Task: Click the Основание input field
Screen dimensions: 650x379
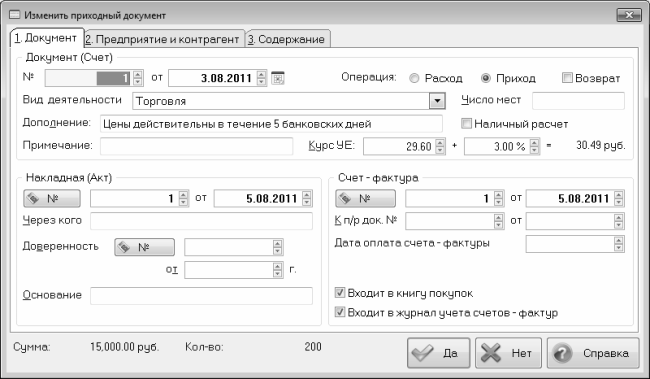Action: [201, 296]
